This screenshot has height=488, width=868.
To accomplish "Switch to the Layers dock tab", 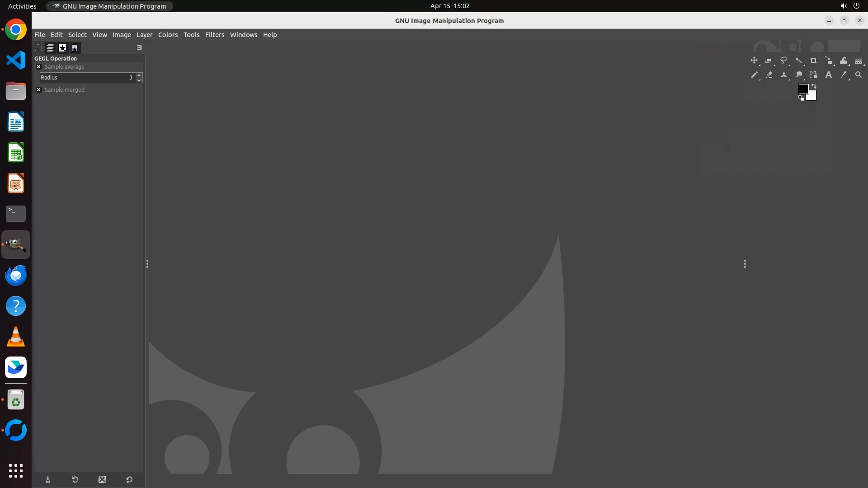I will tap(50, 47).
